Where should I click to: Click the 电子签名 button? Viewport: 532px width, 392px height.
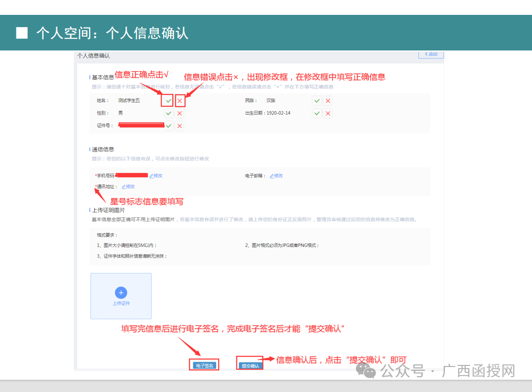204,364
